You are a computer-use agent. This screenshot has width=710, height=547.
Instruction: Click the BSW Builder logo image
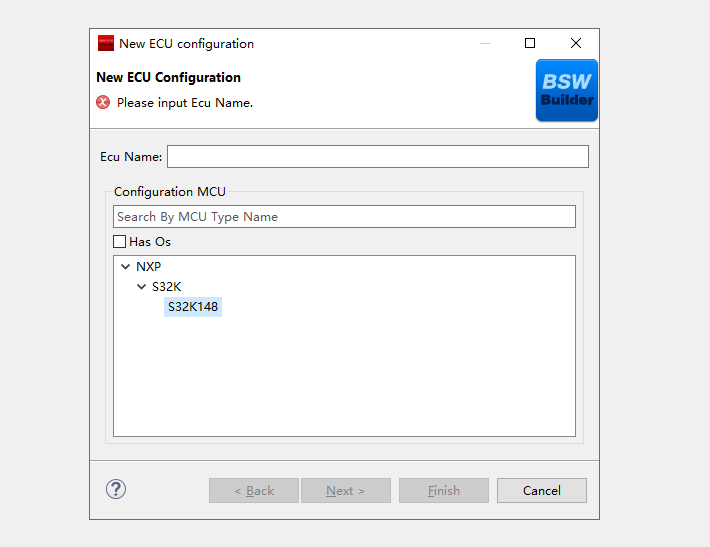566,91
